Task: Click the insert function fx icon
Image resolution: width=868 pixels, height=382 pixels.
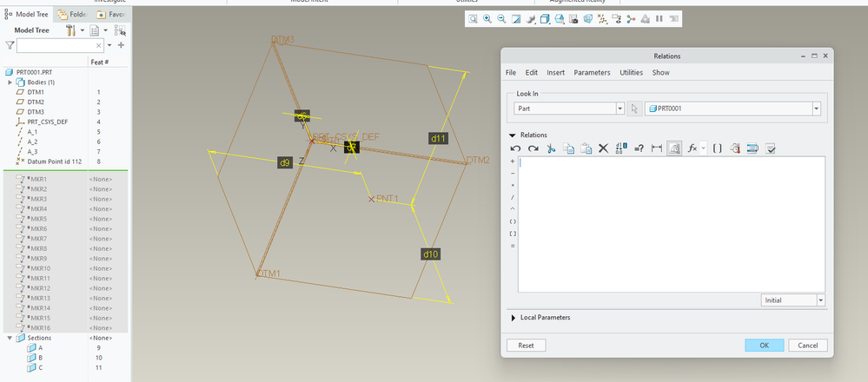Action: [x=692, y=148]
